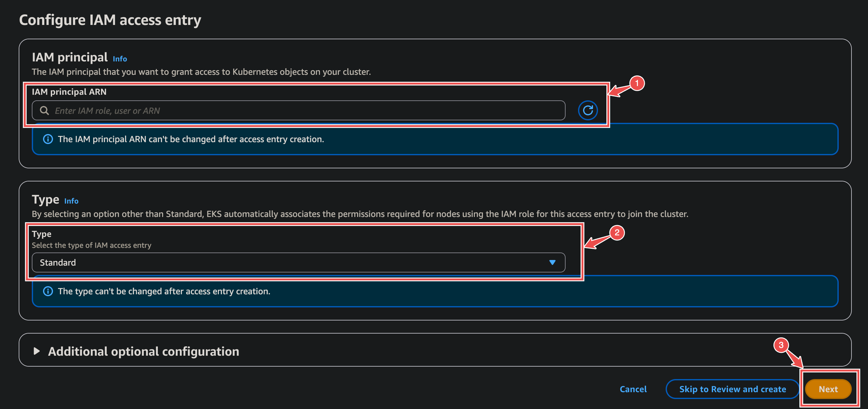Viewport: 868px width, 409px height.
Task: Click the info icon beside the ARN warning banner
Action: [48, 139]
